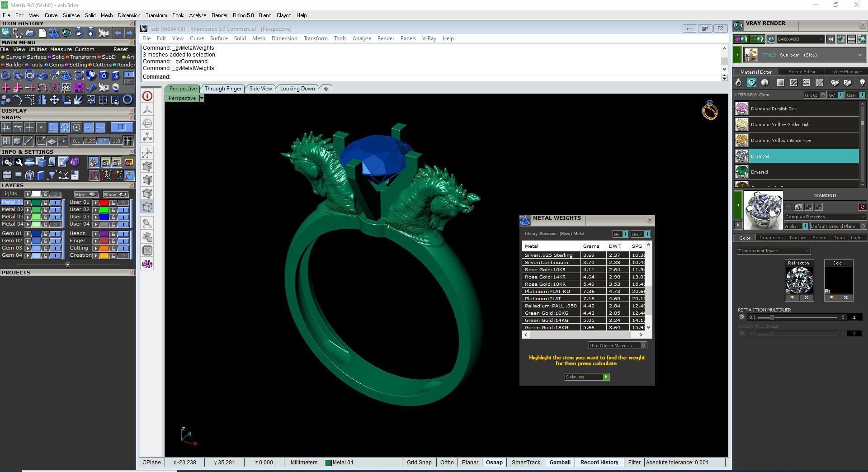Open the V-Ray menu in Rhinoceros menu bar
Viewport: 868px width, 472px height.
click(429, 38)
